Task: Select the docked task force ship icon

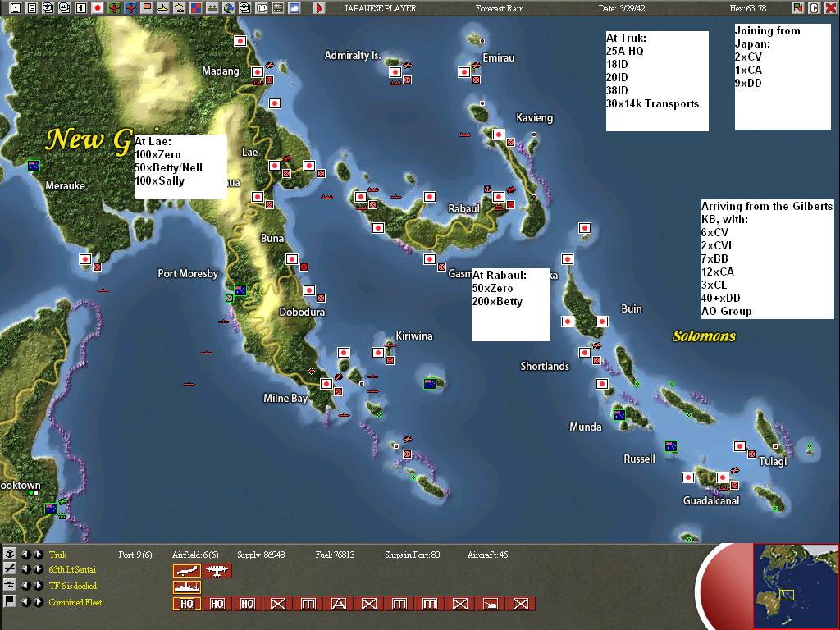Action: point(187,587)
